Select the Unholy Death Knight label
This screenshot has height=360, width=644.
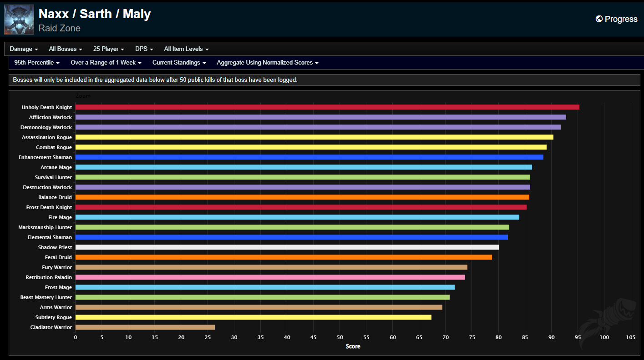(x=46, y=107)
